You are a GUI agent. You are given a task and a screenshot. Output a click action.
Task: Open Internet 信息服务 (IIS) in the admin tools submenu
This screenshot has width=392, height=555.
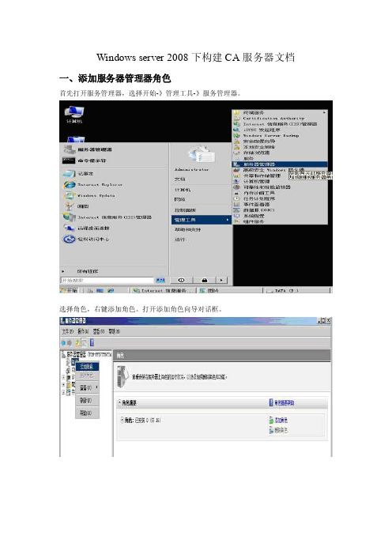(280, 124)
